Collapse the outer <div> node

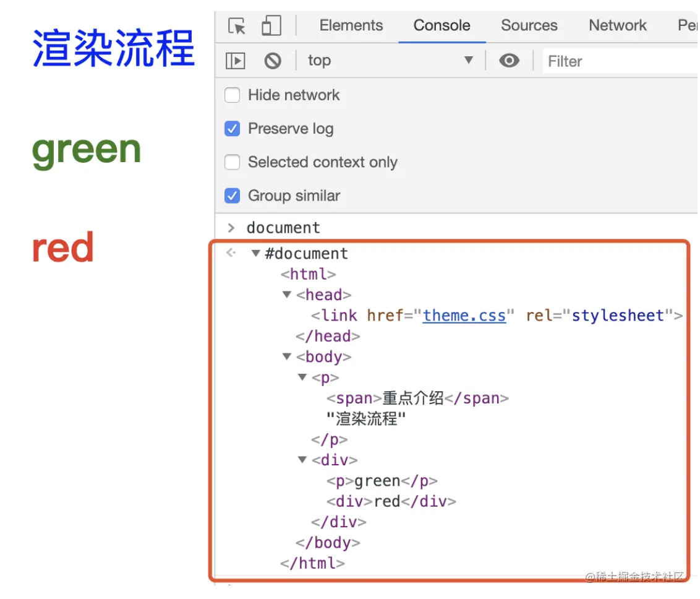302,460
